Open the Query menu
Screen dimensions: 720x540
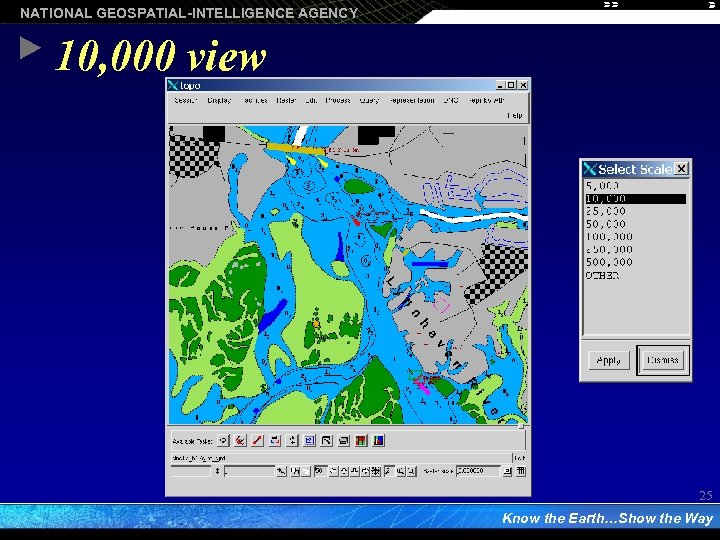(369, 100)
